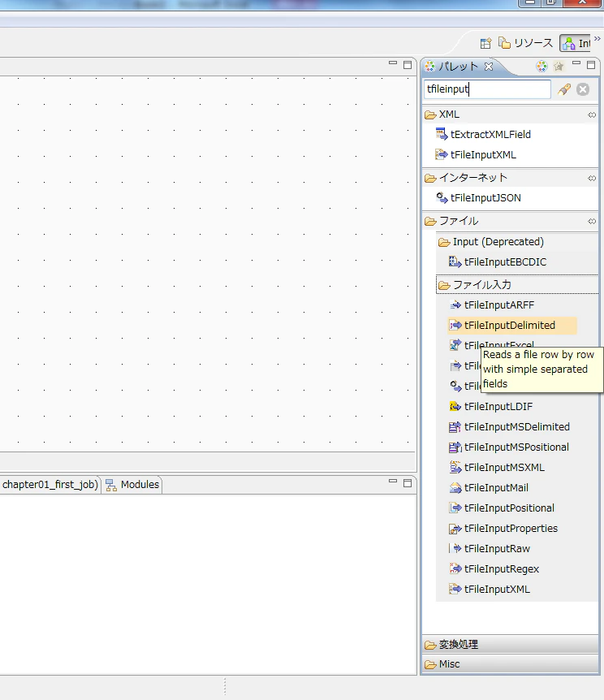Pick the tFileInputMSDelimited icon
The width and height of the screenshot is (604, 700).
455,427
